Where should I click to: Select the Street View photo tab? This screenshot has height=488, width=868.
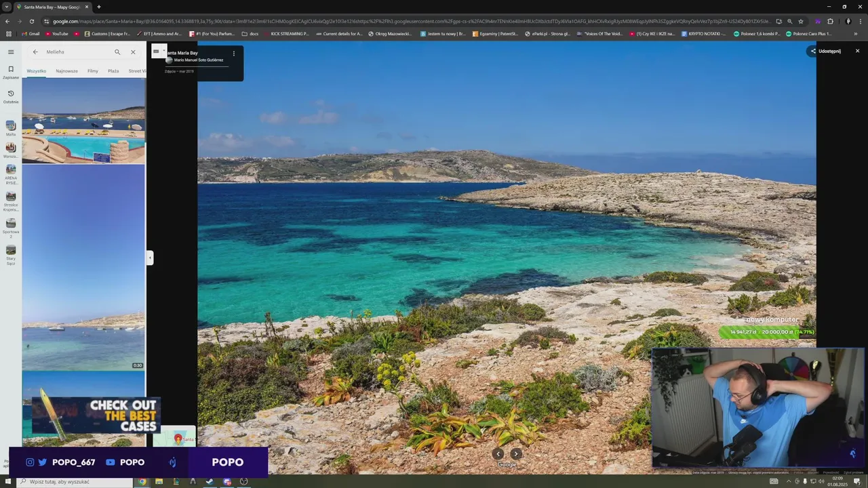click(x=137, y=70)
